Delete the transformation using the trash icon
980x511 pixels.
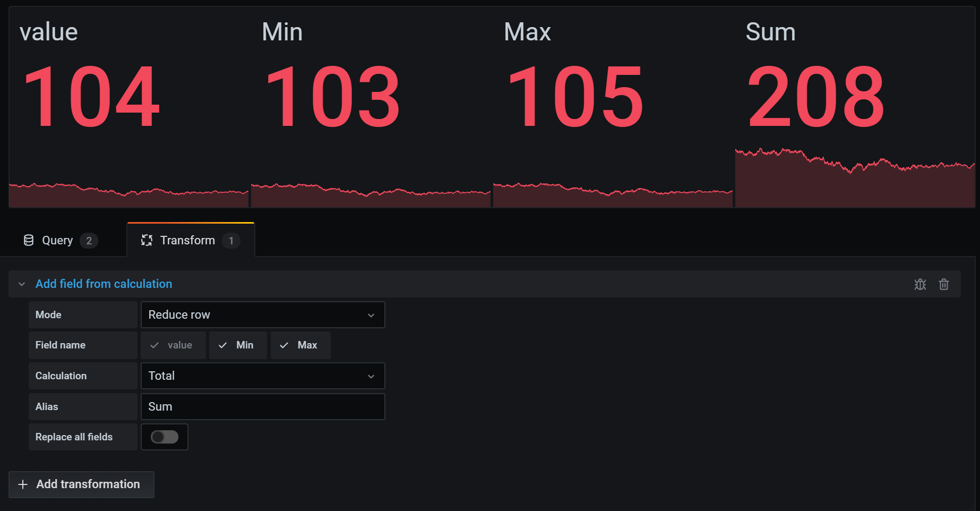944,284
